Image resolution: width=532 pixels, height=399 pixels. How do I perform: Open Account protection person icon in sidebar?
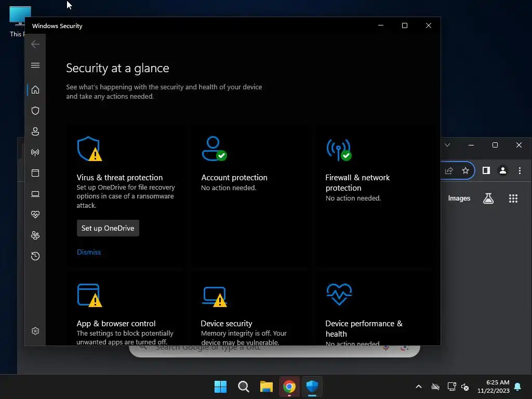click(x=35, y=131)
